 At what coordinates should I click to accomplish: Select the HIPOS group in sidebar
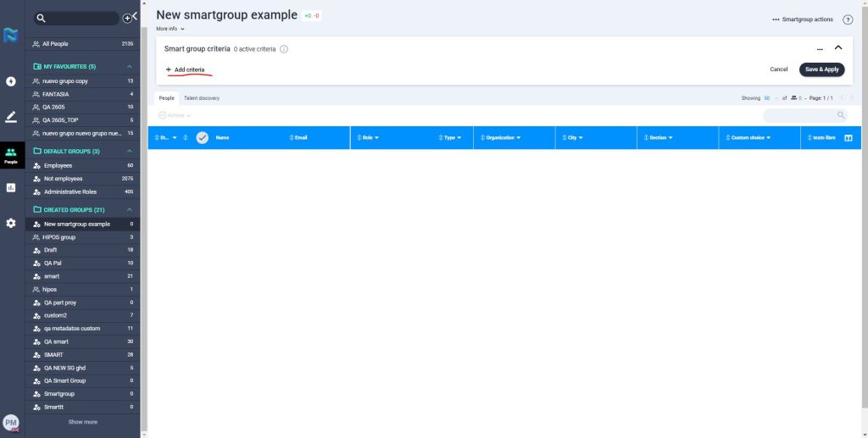pos(59,237)
